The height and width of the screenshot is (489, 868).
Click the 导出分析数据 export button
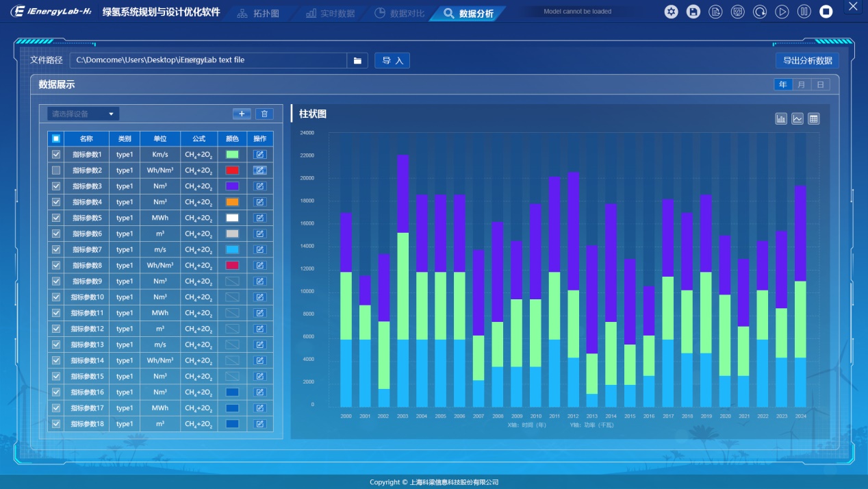tap(807, 60)
